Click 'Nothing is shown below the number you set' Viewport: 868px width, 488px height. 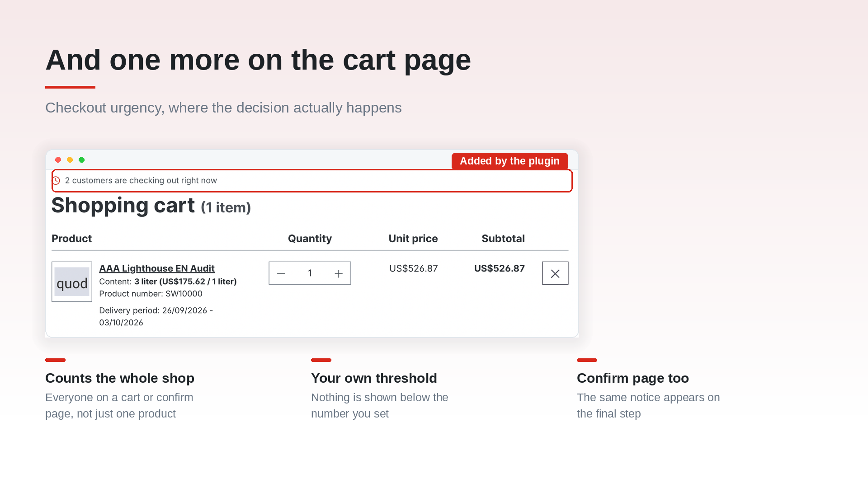379,406
